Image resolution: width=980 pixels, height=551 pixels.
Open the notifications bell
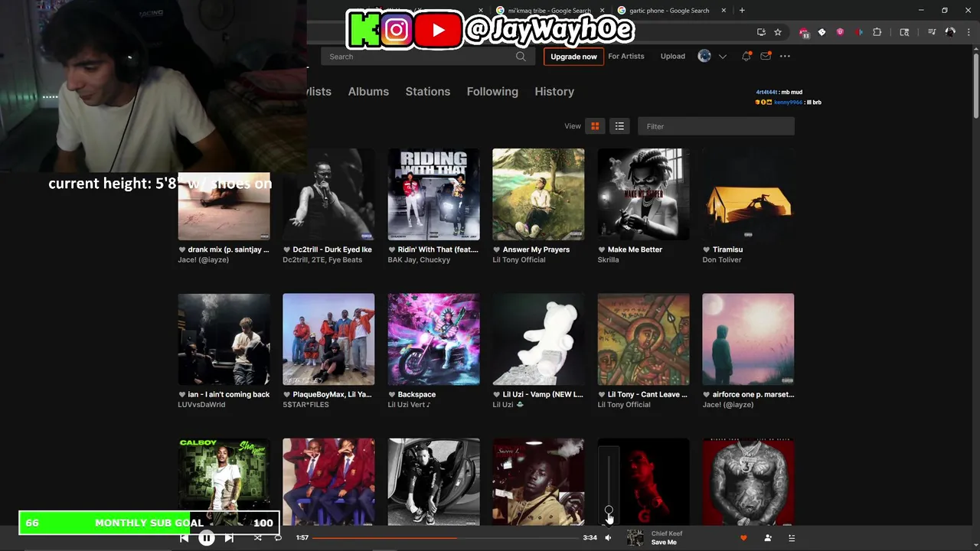(x=746, y=56)
